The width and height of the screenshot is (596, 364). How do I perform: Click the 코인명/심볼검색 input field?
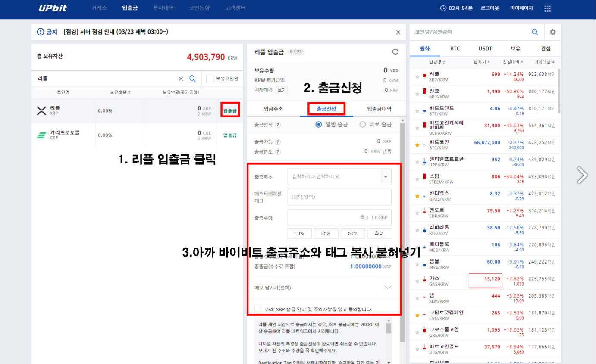click(470, 32)
